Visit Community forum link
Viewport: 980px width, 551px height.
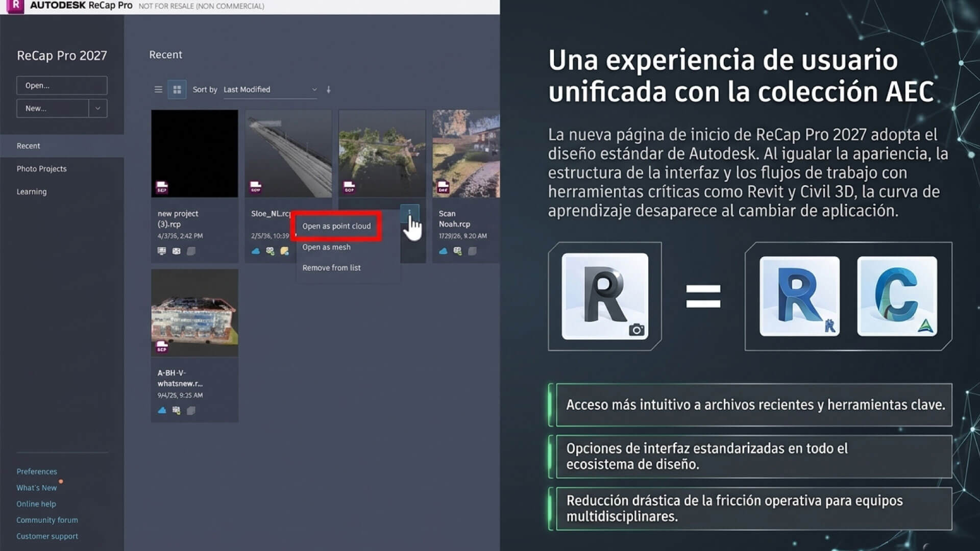point(47,520)
